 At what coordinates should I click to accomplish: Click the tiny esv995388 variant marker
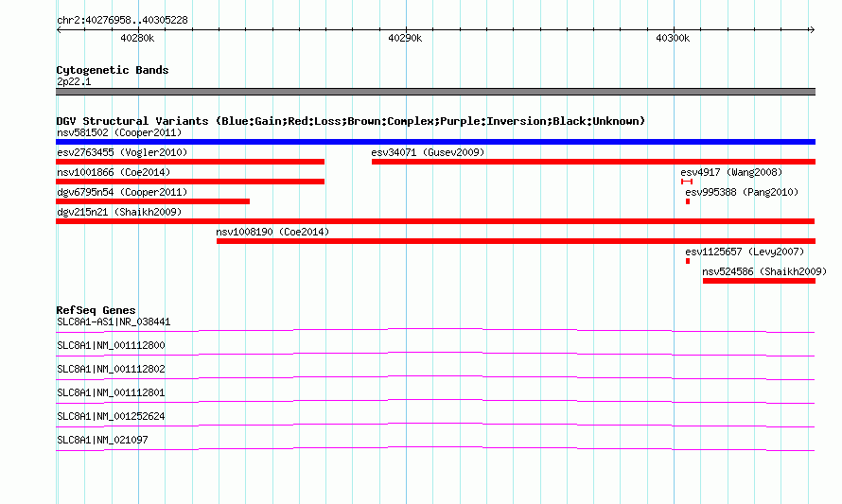click(x=688, y=201)
